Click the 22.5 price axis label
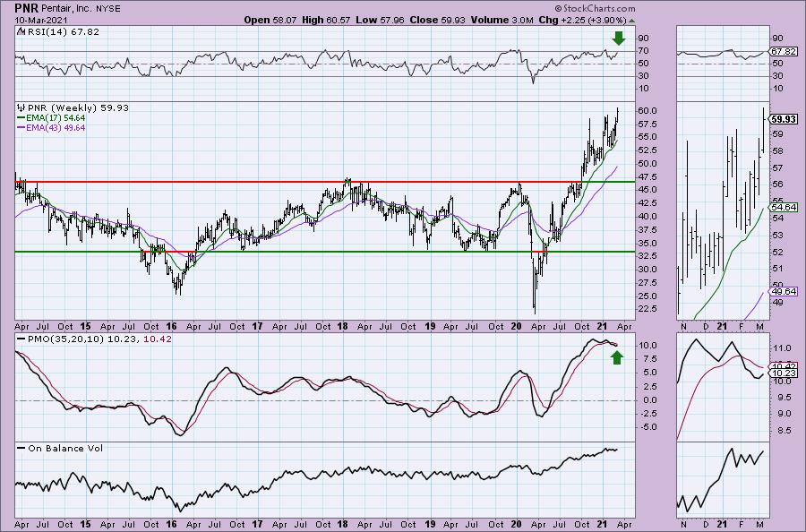Viewport: 806px width, 532px height. pyautogui.click(x=647, y=309)
